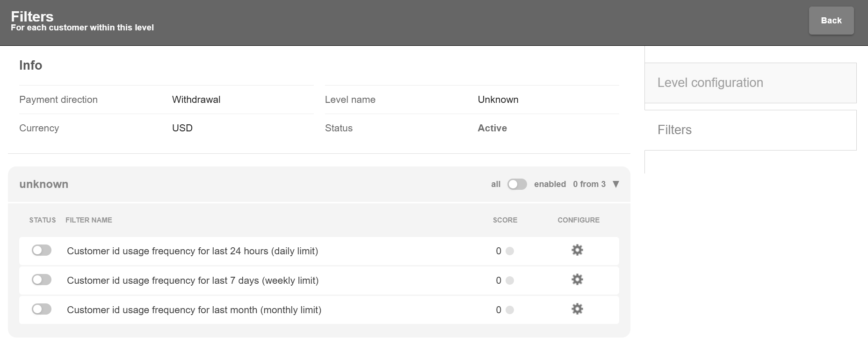Click the score dot of weekly limit filter
This screenshot has width=868, height=345.
510,280
